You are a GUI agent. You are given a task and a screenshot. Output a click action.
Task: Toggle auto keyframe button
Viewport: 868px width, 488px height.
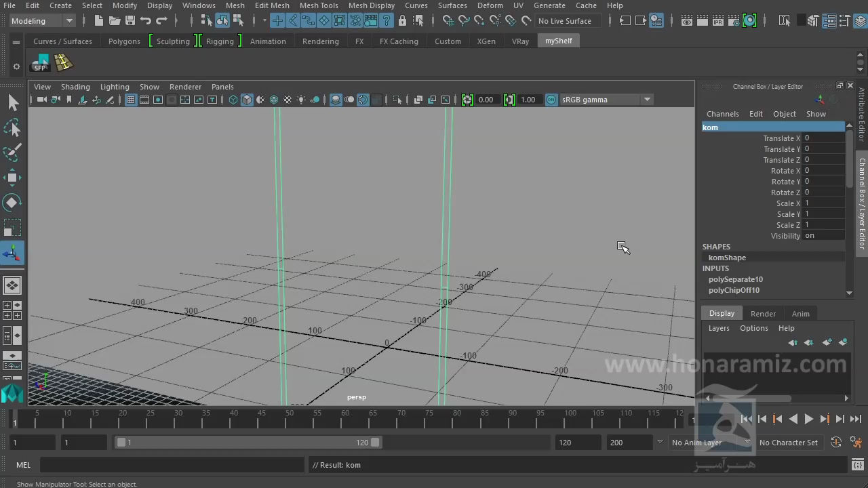(836, 443)
